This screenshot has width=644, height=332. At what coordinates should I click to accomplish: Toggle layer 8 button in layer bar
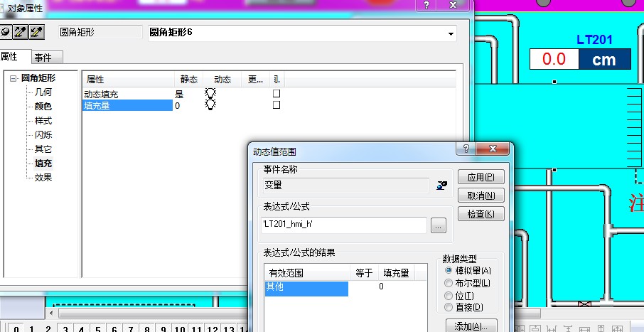(147, 329)
